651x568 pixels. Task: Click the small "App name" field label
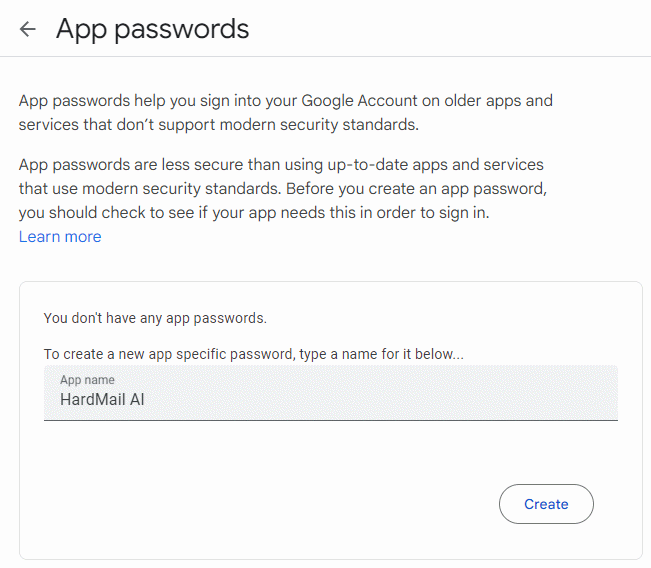click(x=87, y=380)
